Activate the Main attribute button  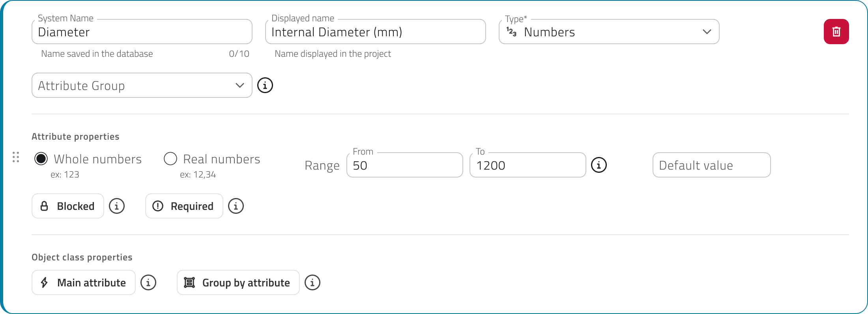click(x=83, y=282)
